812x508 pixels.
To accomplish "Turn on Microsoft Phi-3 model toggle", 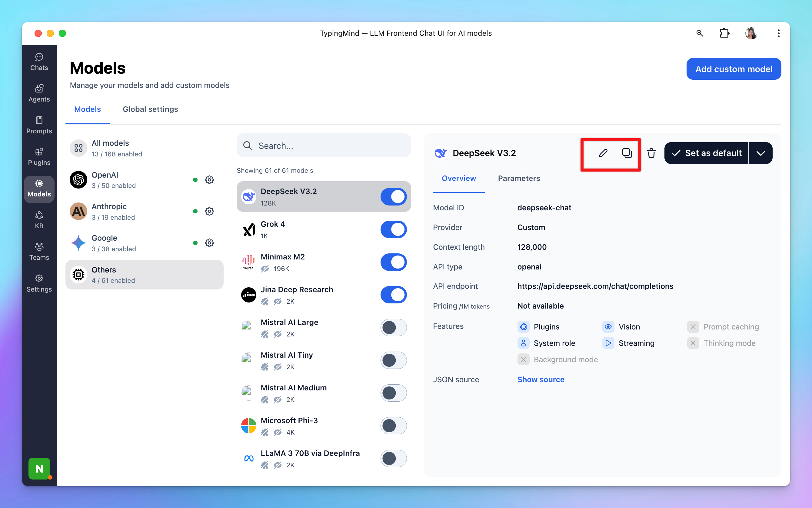I will 393,426.
